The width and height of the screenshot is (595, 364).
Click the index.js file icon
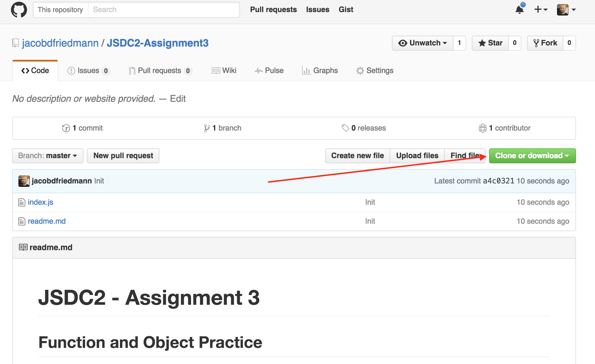[x=22, y=202]
